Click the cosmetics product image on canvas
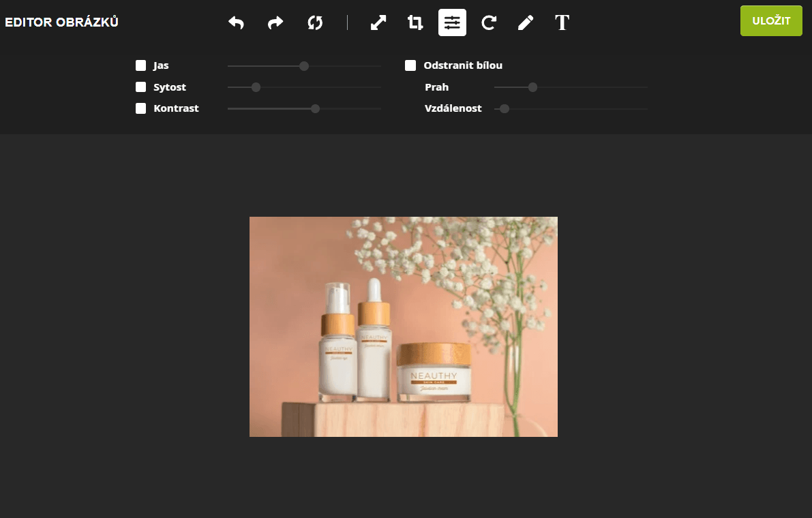Viewport: 812px width, 518px height. point(404,326)
